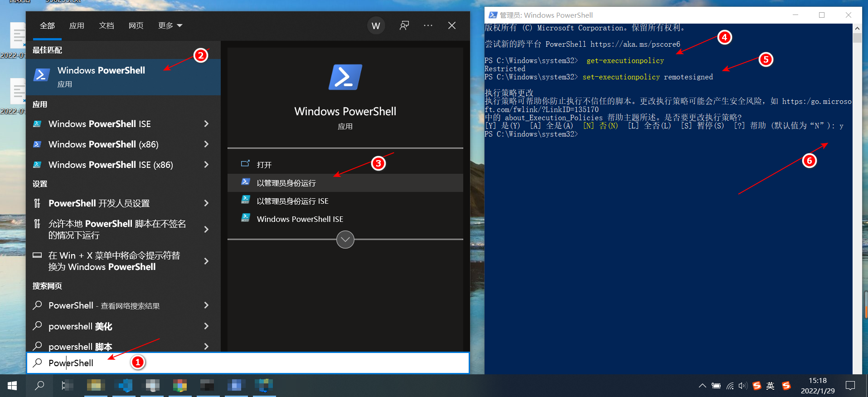Expand PowerShell web search chevron
This screenshot has height=397, width=868.
click(x=206, y=305)
